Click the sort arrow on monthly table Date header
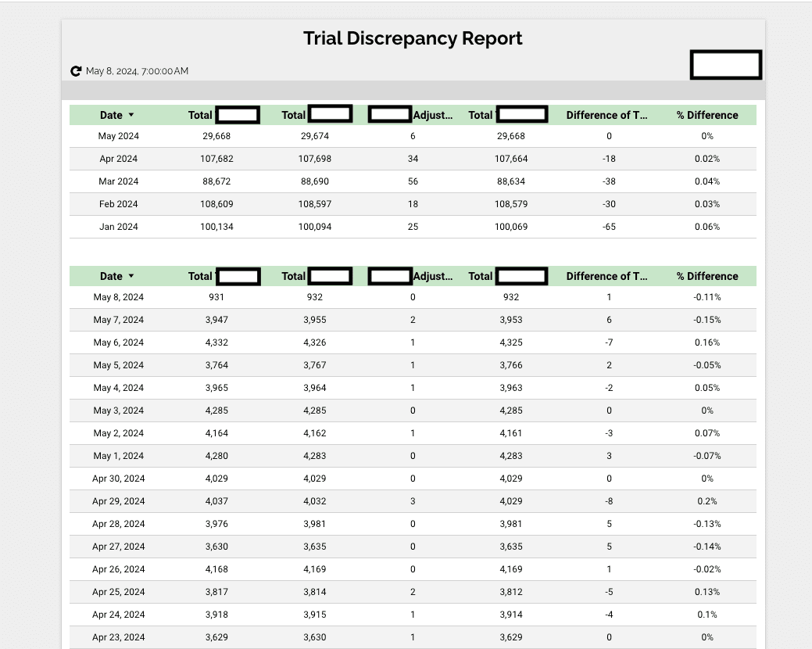 [x=131, y=115]
